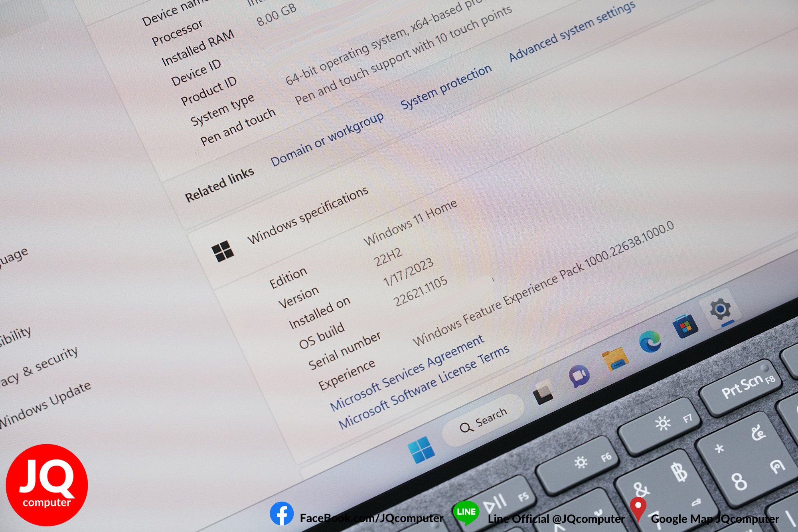Screen dimensions: 798x532
Task: Click the 'Experience' row label
Action: point(347,374)
